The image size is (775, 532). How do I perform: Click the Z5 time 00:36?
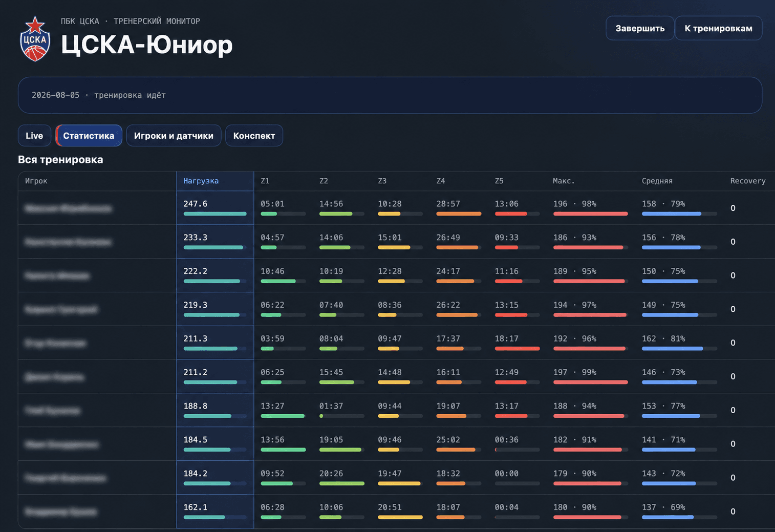[507, 440]
